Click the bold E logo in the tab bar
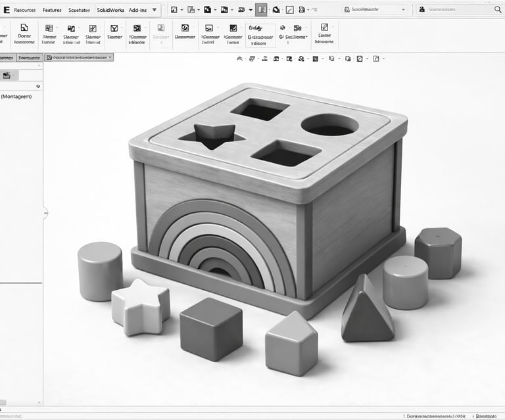 point(7,10)
